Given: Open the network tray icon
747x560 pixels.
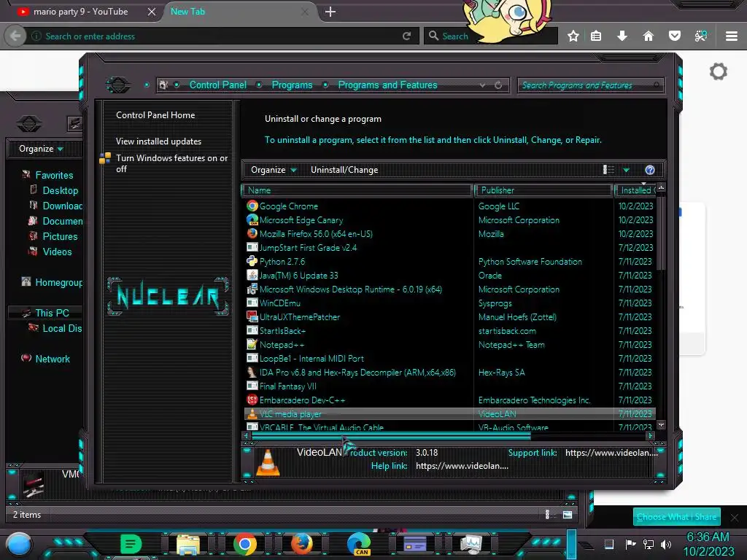Looking at the screenshot, I should (648, 544).
